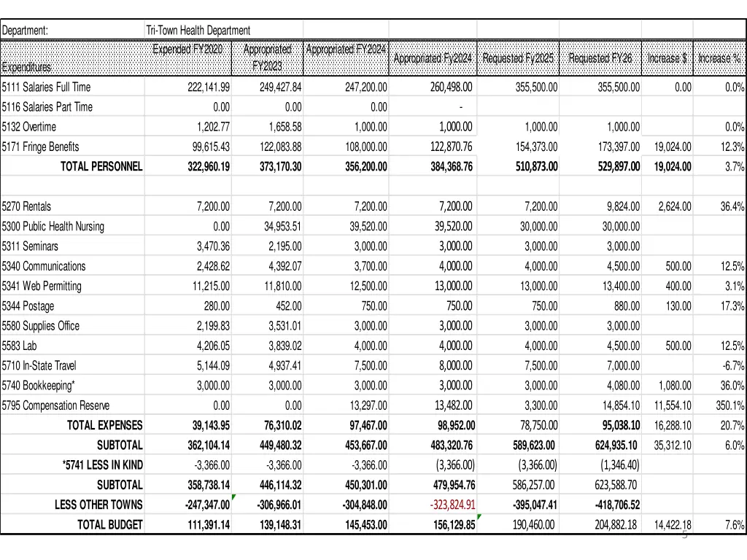This screenshot has height=560, width=747.
Task: Select the value 222,141.99
Action: (209, 87)
